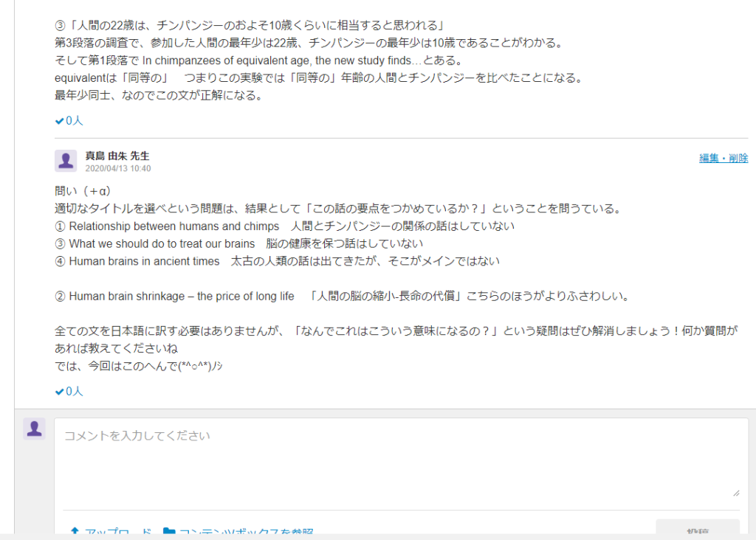
Task: Click the 0人 count under 真島's comment
Action: (75, 391)
